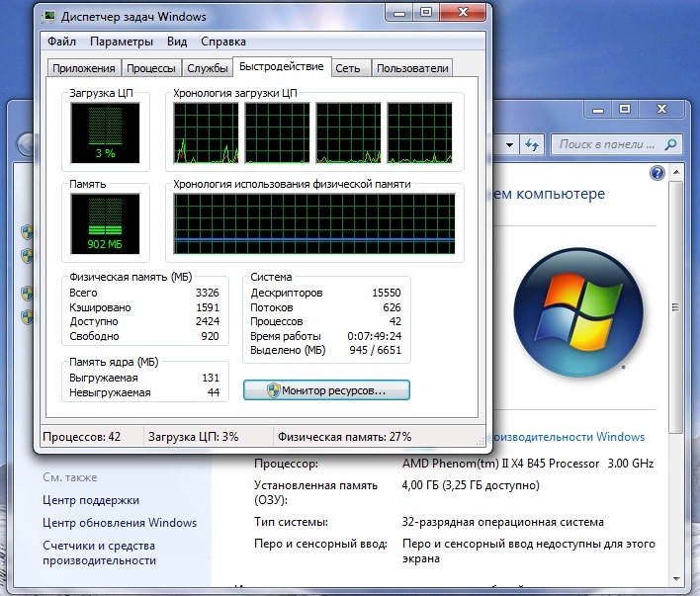Click status bar Физическая память: 27% entry

tap(344, 437)
